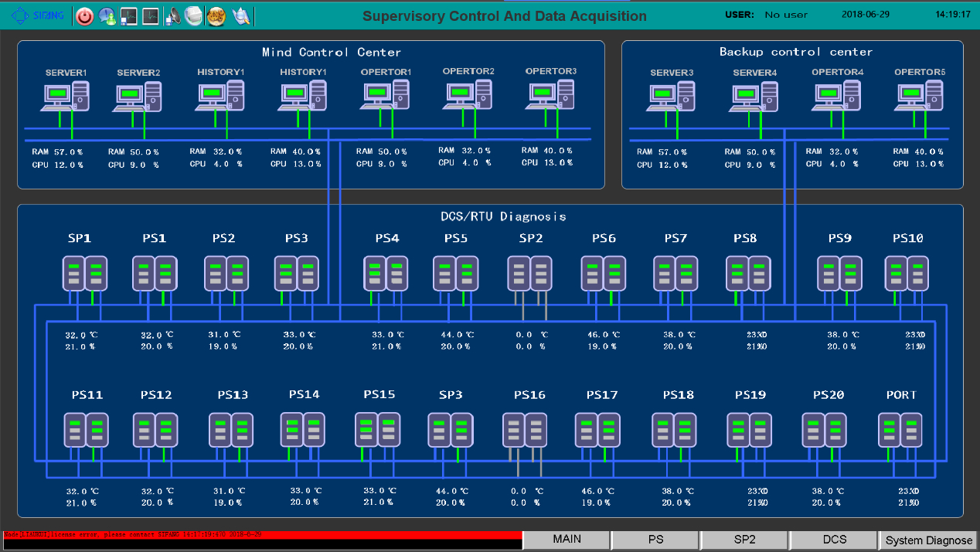This screenshot has width=980, height=552.
Task: Click the speaker sound icon
Action: point(174,15)
